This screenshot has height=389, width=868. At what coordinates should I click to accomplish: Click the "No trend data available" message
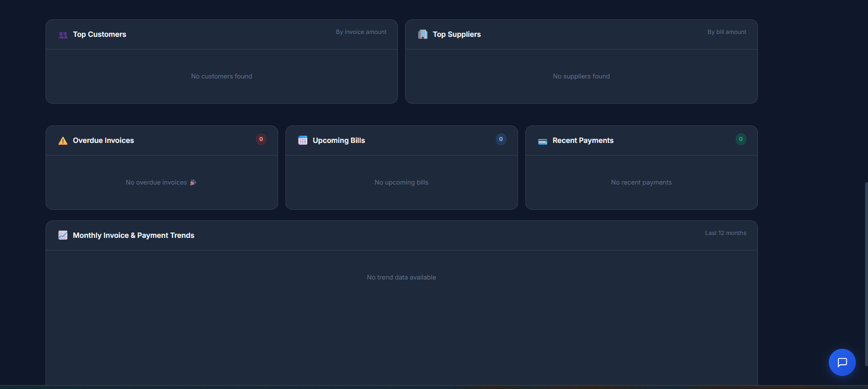tap(401, 278)
